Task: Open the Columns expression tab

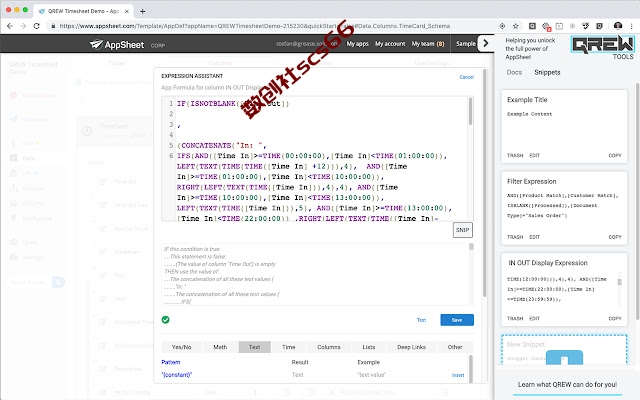Action: pos(329,347)
